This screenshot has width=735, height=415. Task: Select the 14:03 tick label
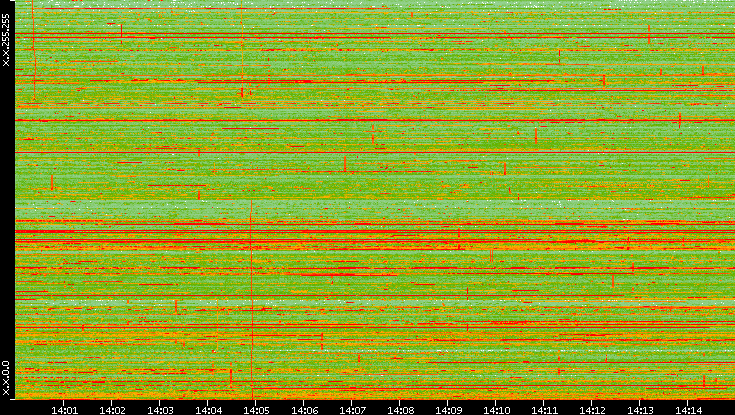tap(160, 410)
